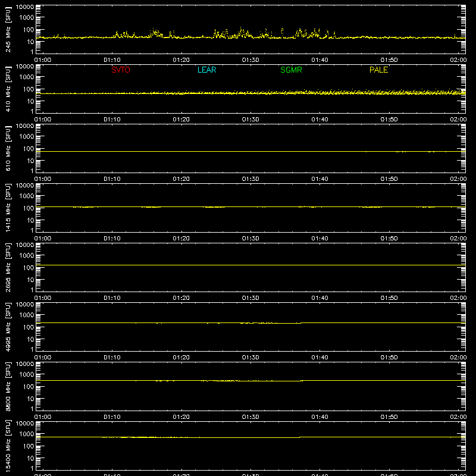The height and width of the screenshot is (476, 476).
Task: Click the red SVTO station label
Action: click(121, 70)
